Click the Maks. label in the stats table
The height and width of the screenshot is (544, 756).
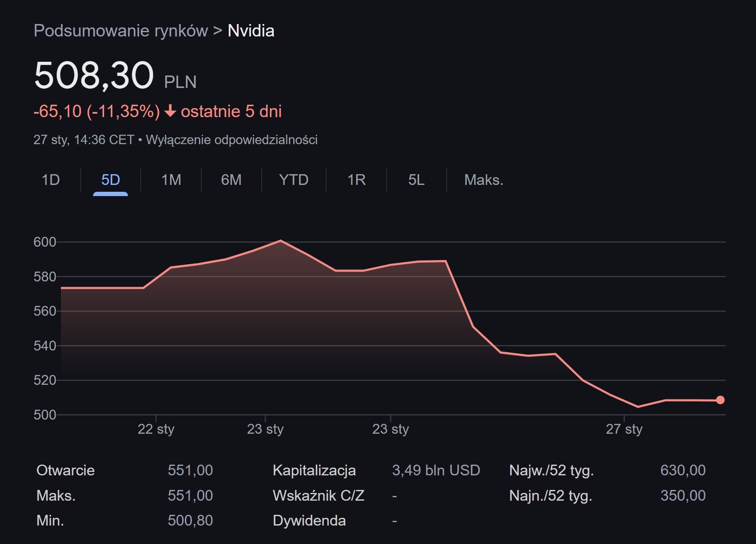(56, 496)
